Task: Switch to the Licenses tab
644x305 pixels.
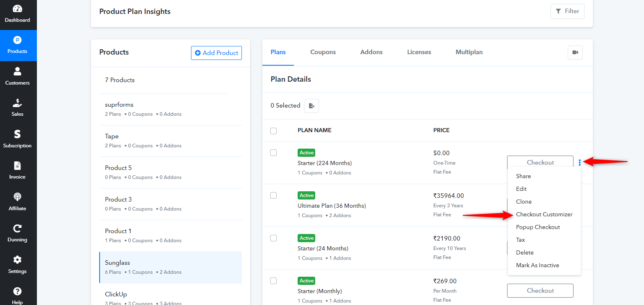Action: (419, 52)
